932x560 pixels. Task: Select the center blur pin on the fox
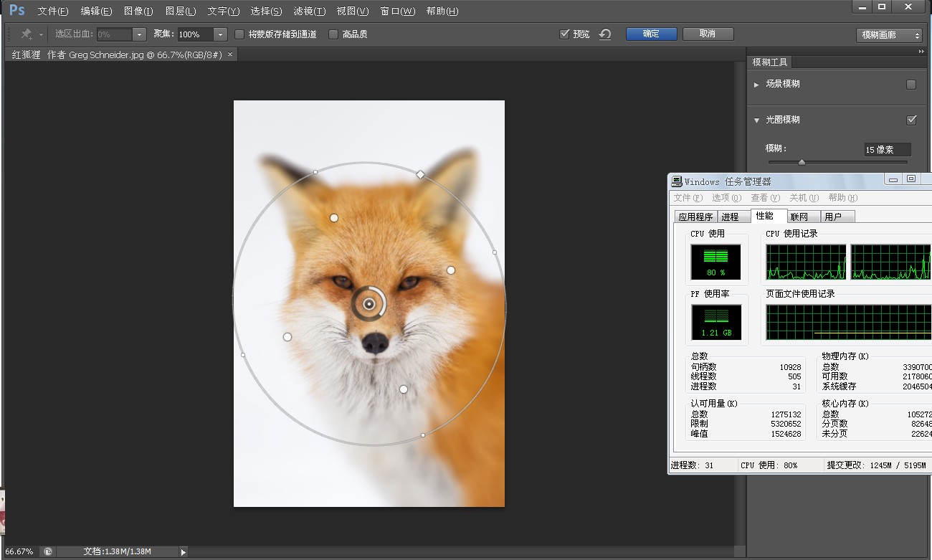[x=369, y=304]
